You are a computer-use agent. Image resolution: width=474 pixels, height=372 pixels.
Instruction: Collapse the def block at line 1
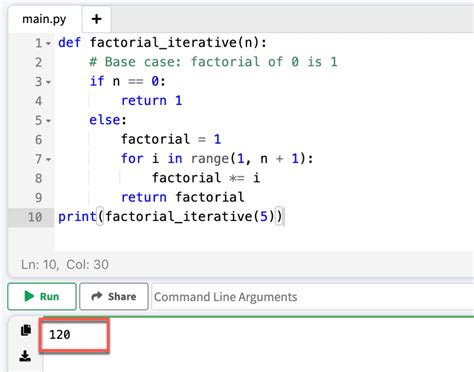click(x=49, y=43)
